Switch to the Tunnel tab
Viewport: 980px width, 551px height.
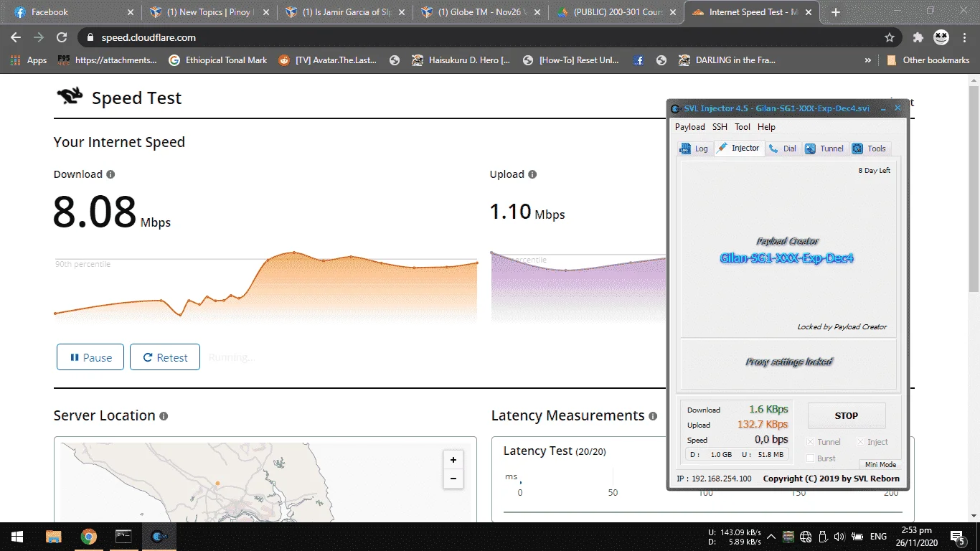point(824,149)
